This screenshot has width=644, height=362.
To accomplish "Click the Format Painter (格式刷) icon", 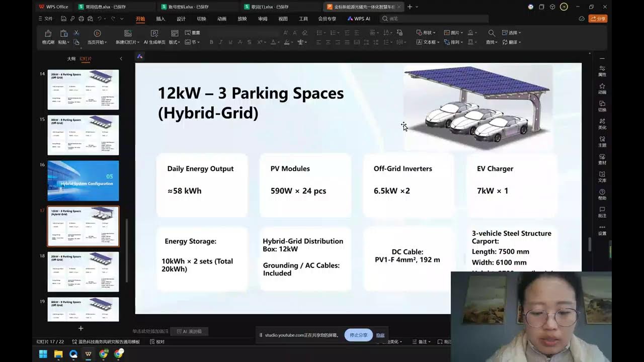I will point(48,33).
